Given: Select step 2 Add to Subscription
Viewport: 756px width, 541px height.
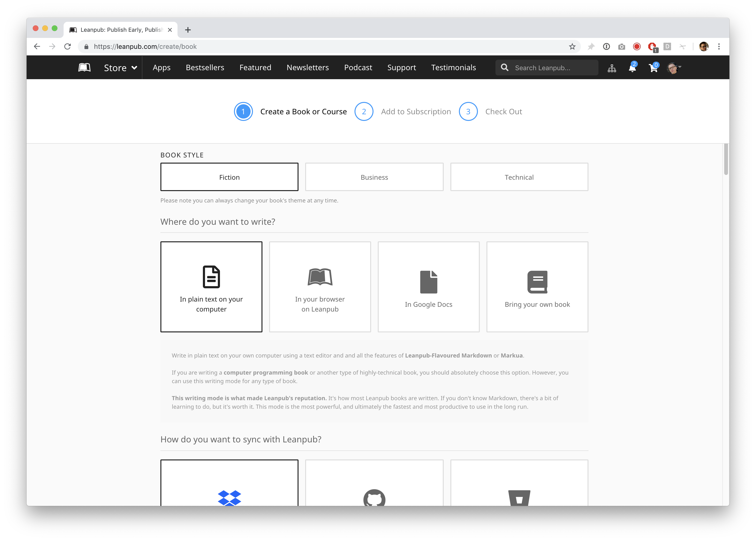Looking at the screenshot, I should (x=403, y=112).
